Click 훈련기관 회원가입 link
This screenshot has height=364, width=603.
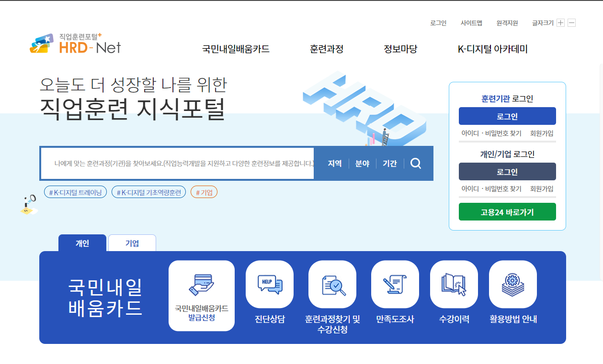tap(542, 133)
